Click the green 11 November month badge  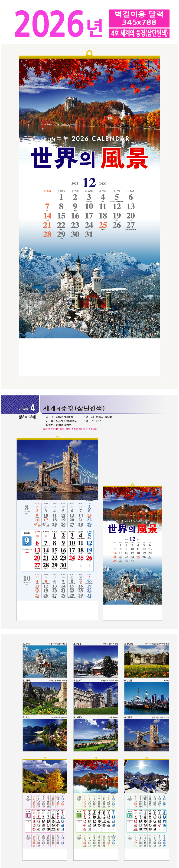79,816
